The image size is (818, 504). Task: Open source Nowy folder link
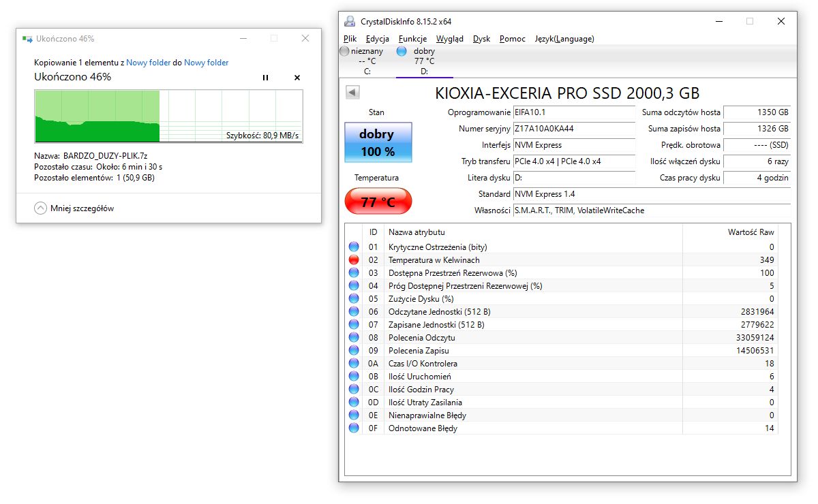tap(149, 62)
